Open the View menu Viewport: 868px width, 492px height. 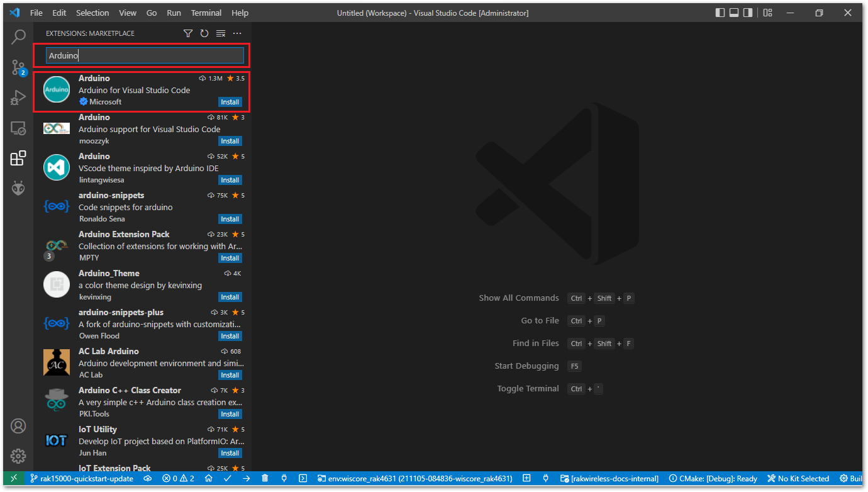[x=128, y=13]
